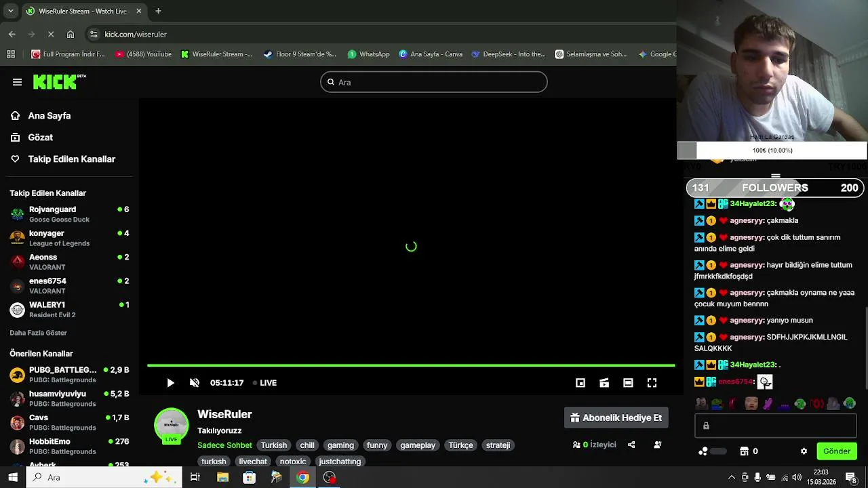Image resolution: width=868 pixels, height=488 pixels.
Task: Open browser apps grid icon
Action: (x=11, y=54)
